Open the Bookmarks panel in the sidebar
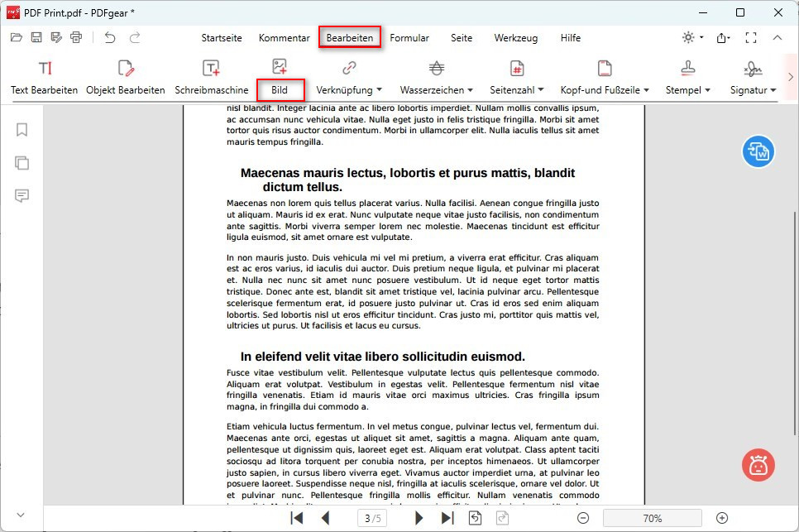This screenshot has width=799, height=532. tap(21, 130)
